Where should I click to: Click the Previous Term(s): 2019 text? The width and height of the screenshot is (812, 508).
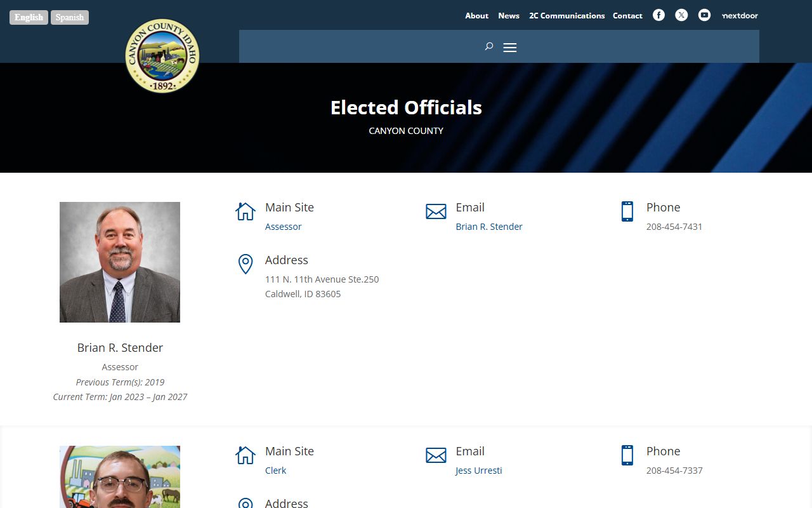click(x=120, y=382)
